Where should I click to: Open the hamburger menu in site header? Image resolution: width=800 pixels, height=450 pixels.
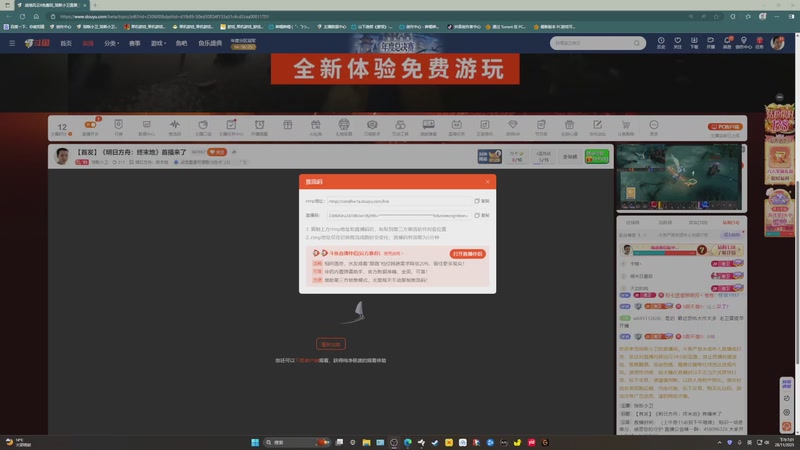pos(12,43)
